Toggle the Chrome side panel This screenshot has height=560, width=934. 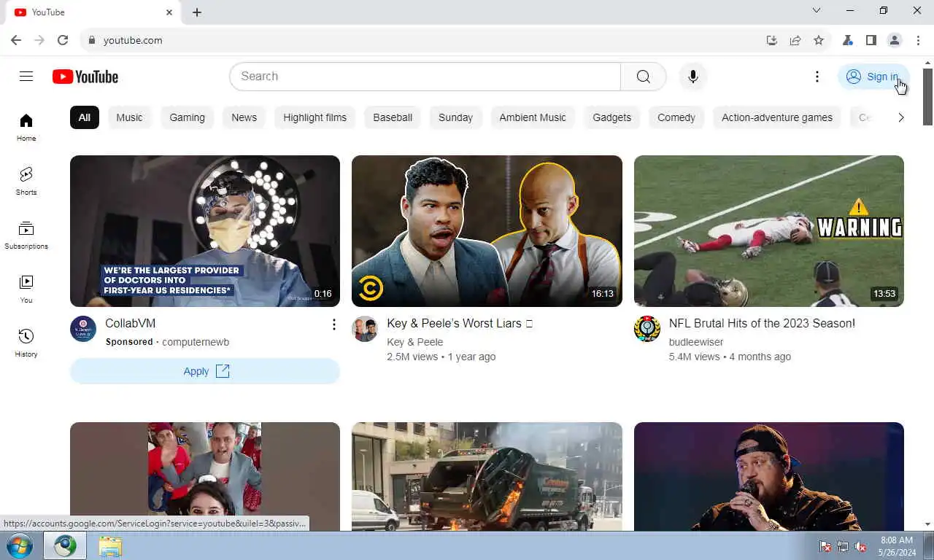[871, 40]
